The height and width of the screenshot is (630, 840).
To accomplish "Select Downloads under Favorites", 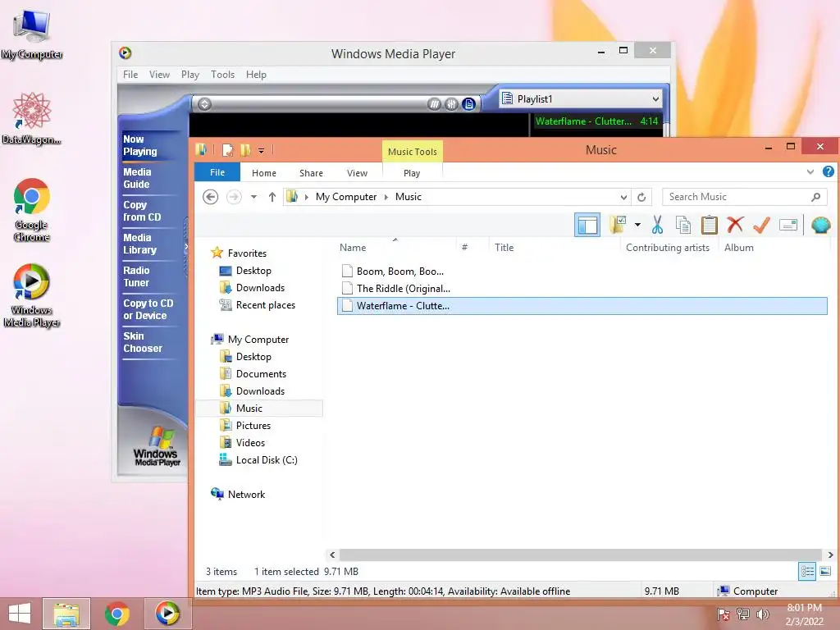I will click(x=260, y=288).
